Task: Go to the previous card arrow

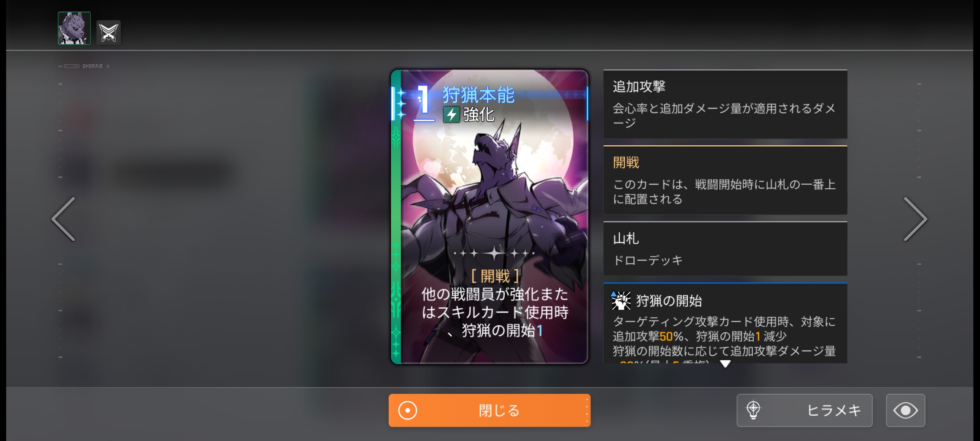Action: [x=64, y=219]
